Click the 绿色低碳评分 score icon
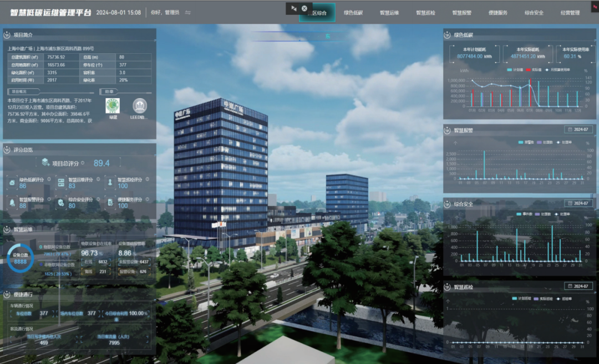Viewport: 599px width, 364px height. (13, 182)
